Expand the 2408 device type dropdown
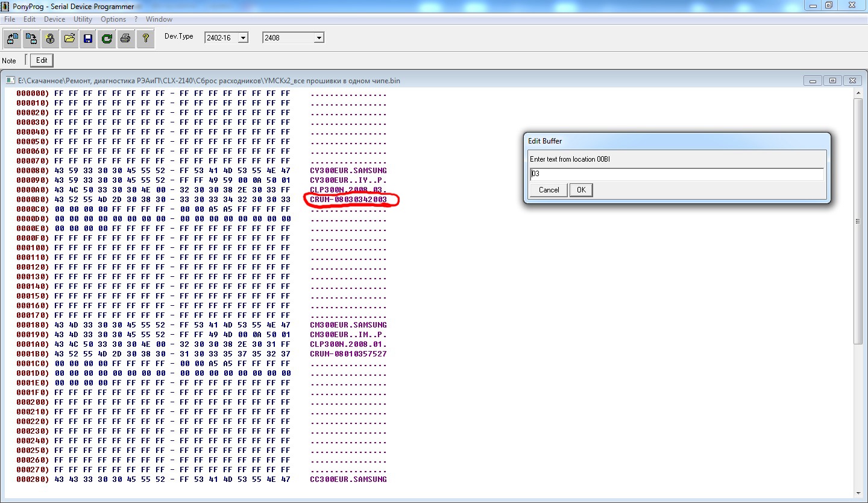Image resolution: width=868 pixels, height=503 pixels. 319,37
